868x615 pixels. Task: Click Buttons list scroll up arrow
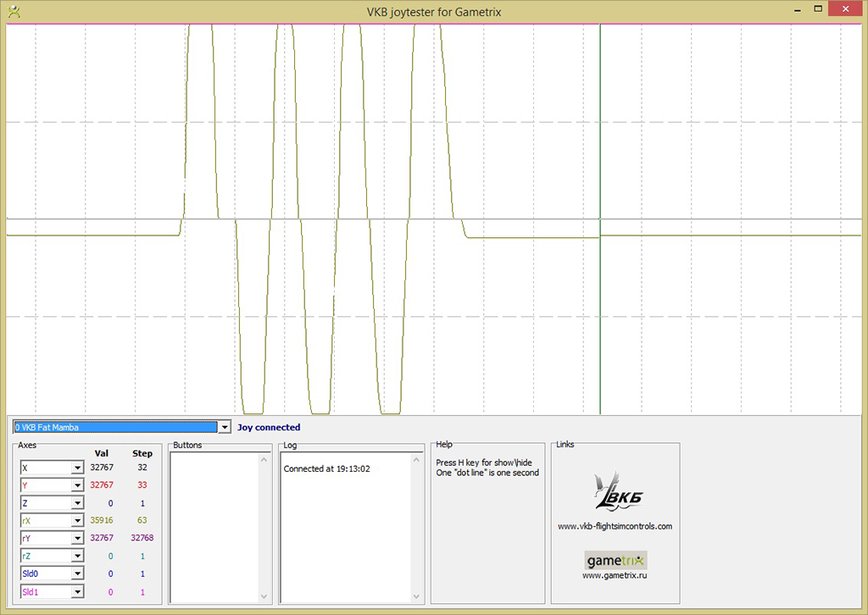click(x=264, y=460)
